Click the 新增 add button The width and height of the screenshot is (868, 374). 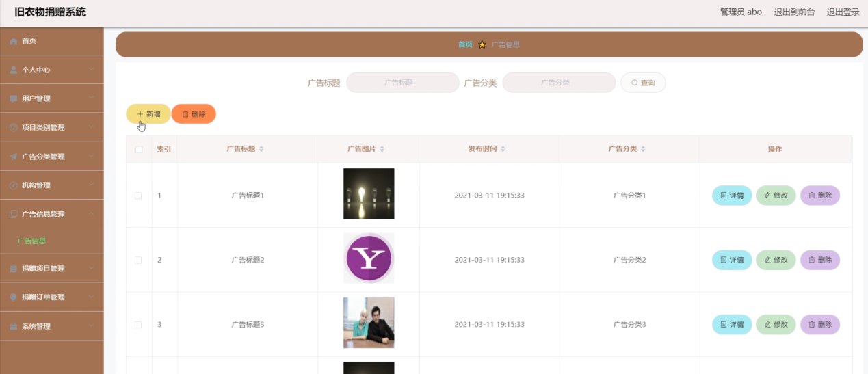148,114
